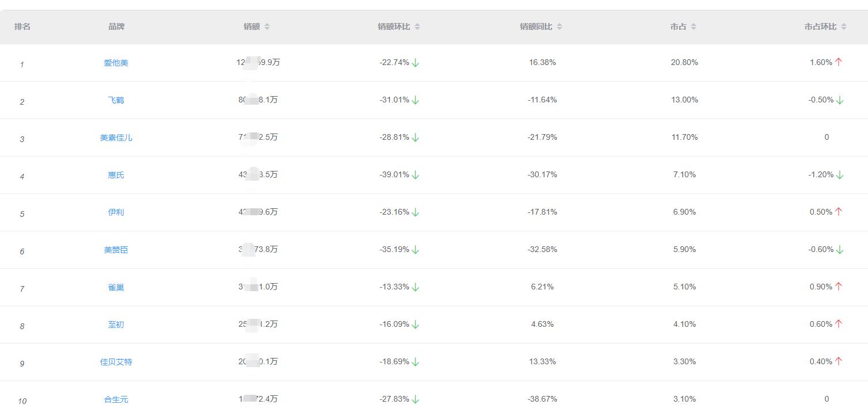Click green down arrow next to -35.19%
Screen dimensions: 868x412
tap(416, 250)
